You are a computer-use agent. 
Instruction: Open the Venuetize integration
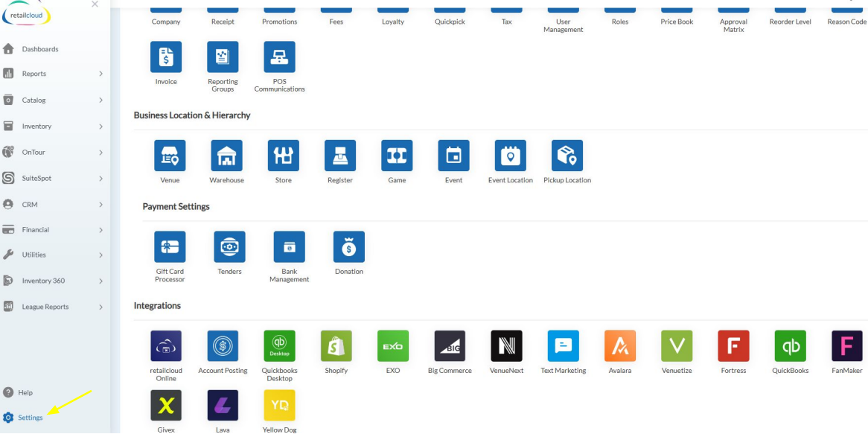coord(677,346)
